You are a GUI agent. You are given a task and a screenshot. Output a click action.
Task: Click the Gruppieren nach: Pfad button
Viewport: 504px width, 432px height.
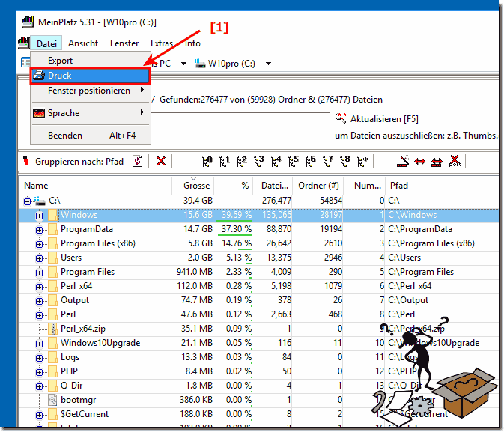coord(73,162)
